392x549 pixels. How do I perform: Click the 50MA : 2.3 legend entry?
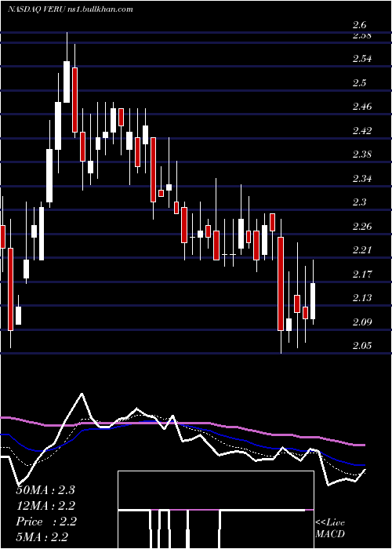(x=45, y=490)
